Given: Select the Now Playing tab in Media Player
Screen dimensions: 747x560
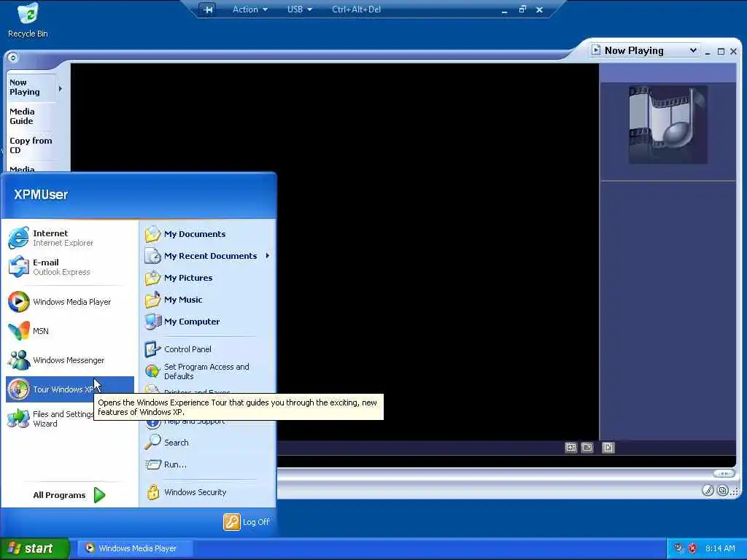Looking at the screenshot, I should [x=31, y=87].
